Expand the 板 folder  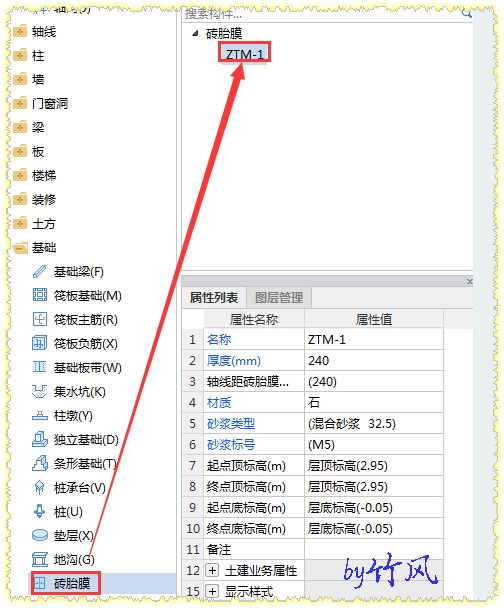point(20,152)
